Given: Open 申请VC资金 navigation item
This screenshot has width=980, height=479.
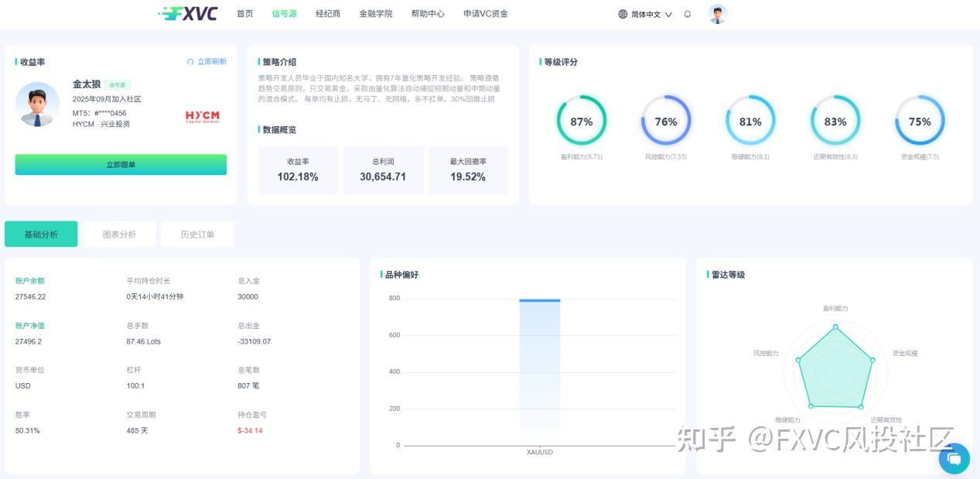Looking at the screenshot, I should (x=486, y=14).
